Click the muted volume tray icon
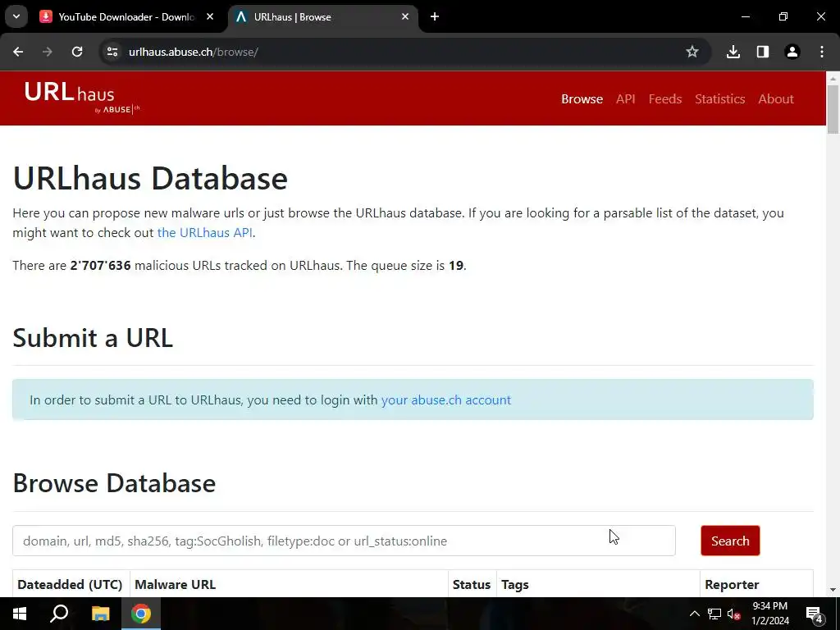Screen dimensions: 840x630 click(x=734, y=614)
